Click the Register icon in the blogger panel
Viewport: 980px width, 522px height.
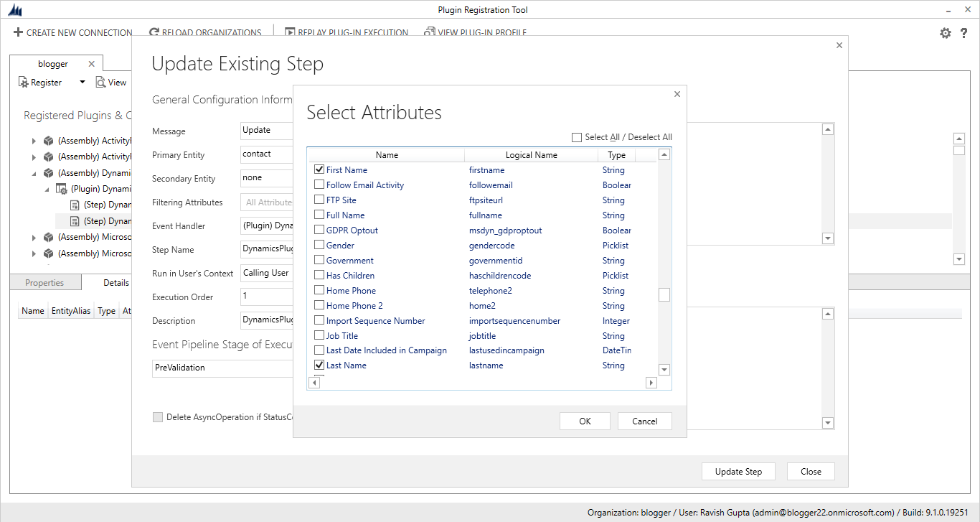tap(23, 81)
